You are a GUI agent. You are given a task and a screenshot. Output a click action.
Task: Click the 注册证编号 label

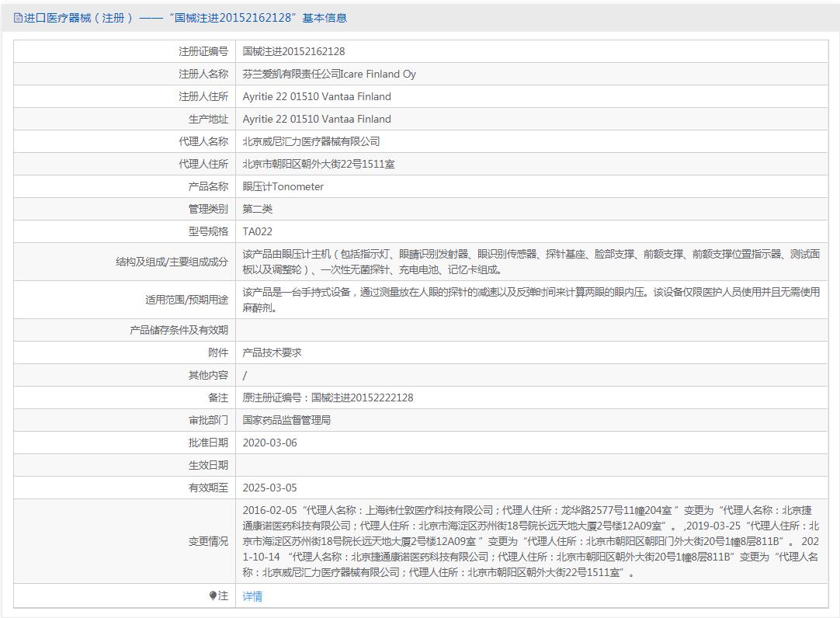point(203,51)
